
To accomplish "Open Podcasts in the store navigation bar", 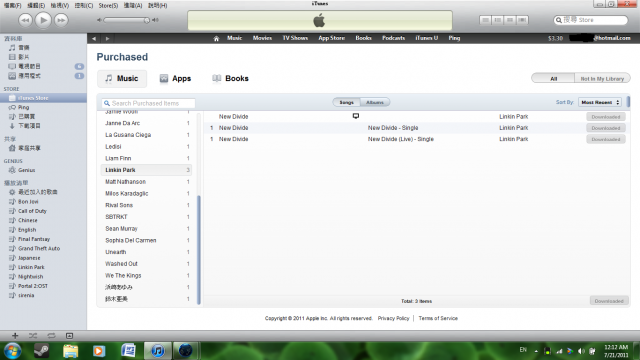I will click(x=393, y=38).
